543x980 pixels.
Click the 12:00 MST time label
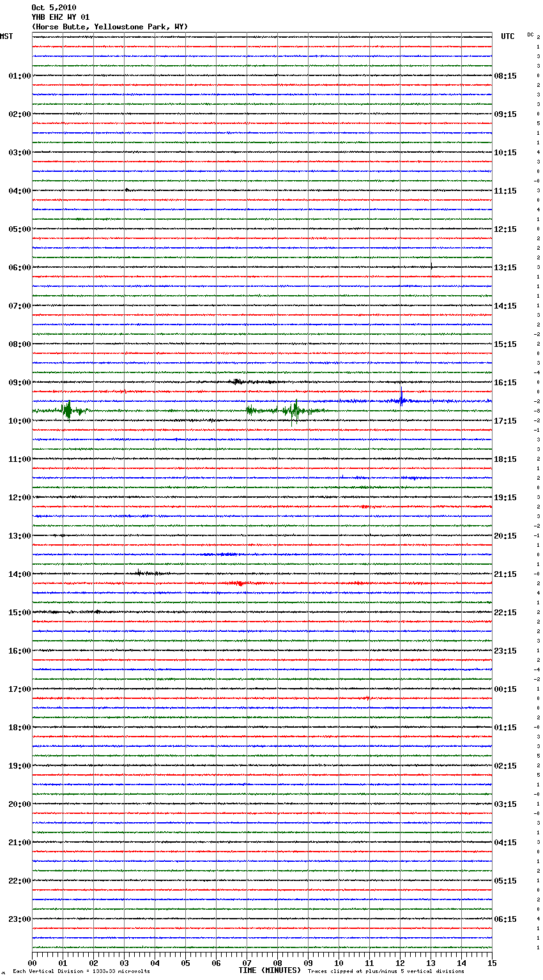point(20,498)
